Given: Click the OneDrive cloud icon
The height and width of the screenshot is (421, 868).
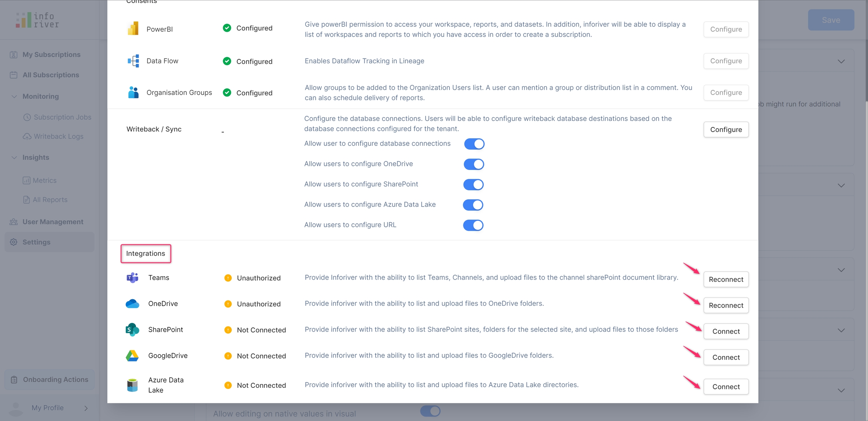Looking at the screenshot, I should pyautogui.click(x=132, y=304).
